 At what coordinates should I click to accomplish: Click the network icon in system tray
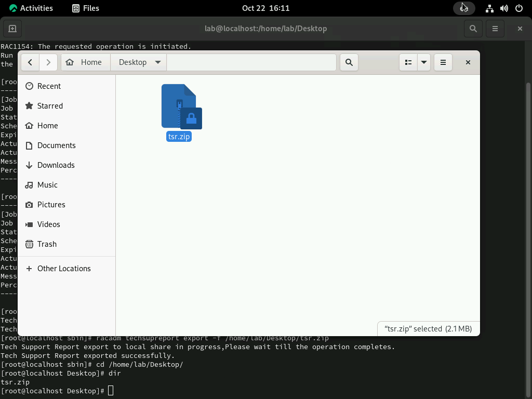click(x=489, y=8)
